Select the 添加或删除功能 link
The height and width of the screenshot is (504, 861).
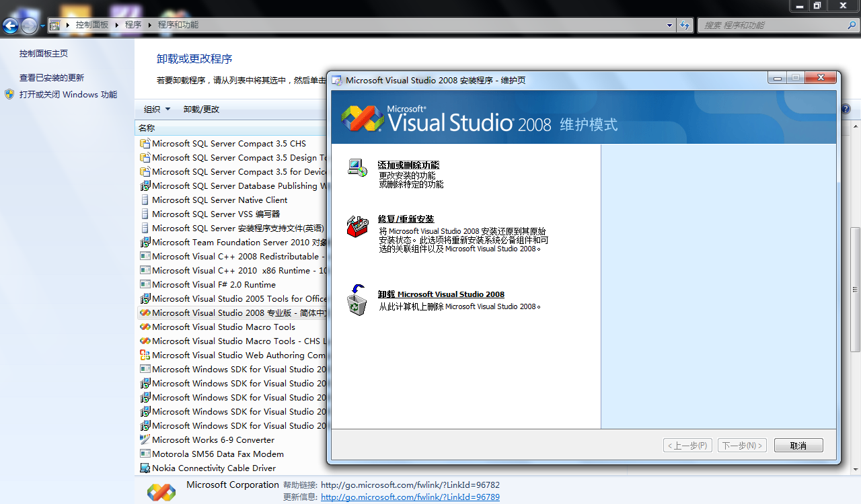click(x=408, y=165)
